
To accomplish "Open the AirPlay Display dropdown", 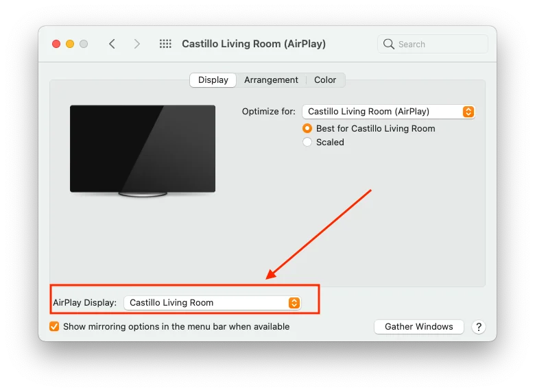I will 212,303.
